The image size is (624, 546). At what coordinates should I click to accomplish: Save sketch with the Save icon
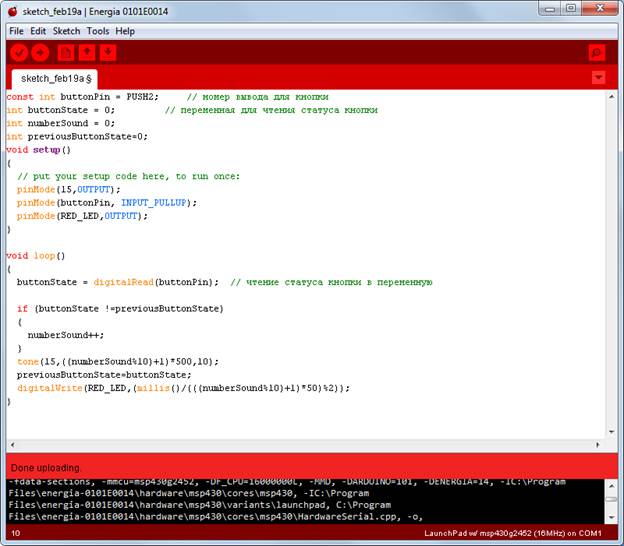[x=108, y=53]
